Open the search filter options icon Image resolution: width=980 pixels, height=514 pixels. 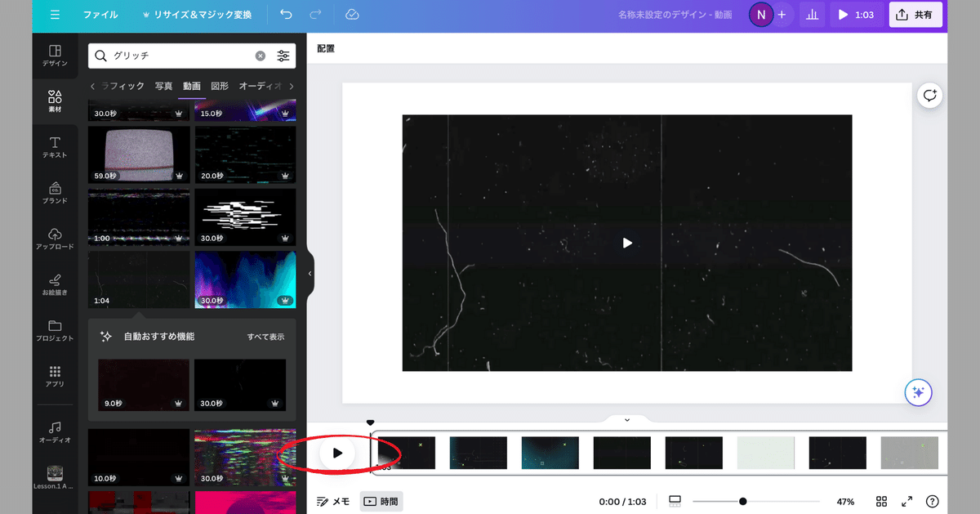(283, 56)
